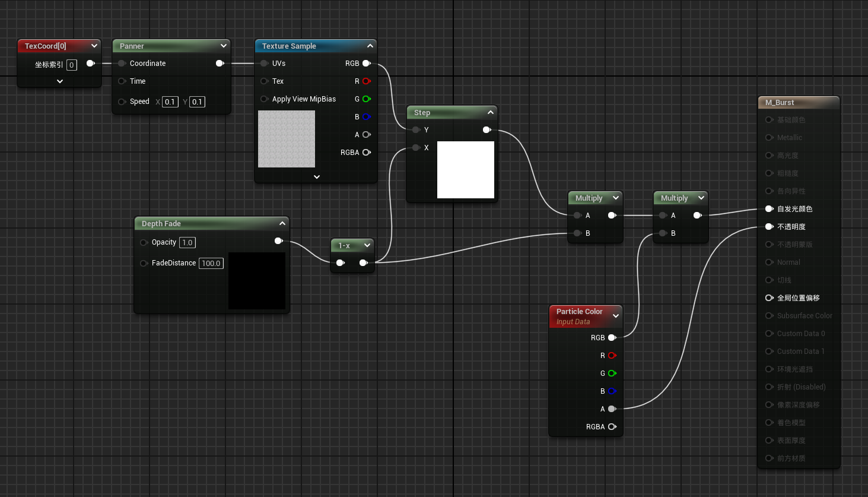The image size is (868, 497).
Task: Click Step node X input pin
Action: click(x=416, y=148)
